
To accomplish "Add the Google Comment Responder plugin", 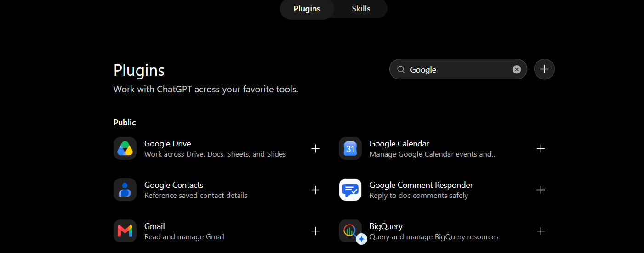I will [541, 190].
